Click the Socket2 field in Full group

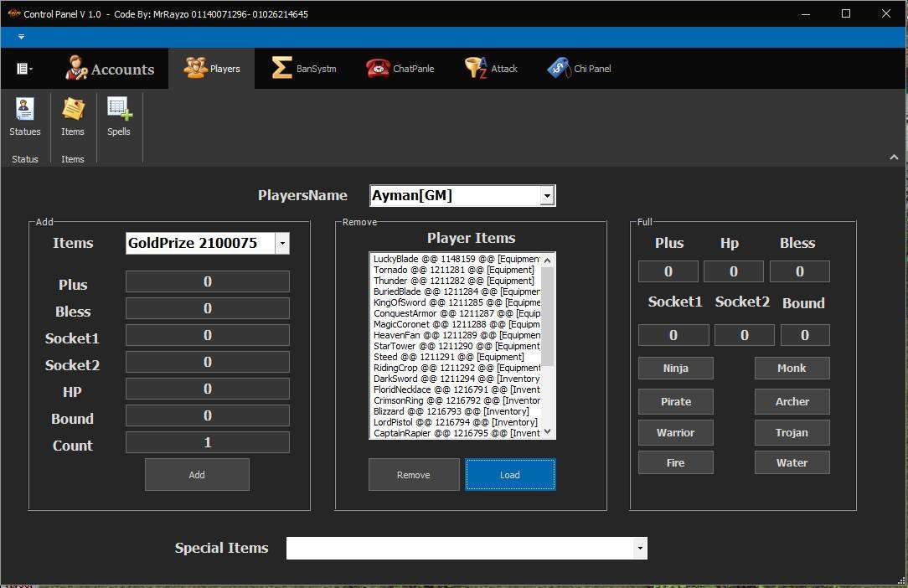(x=745, y=335)
